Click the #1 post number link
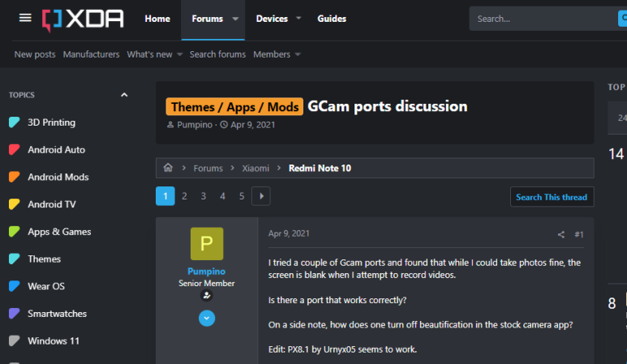The height and width of the screenshot is (364, 627). (579, 234)
